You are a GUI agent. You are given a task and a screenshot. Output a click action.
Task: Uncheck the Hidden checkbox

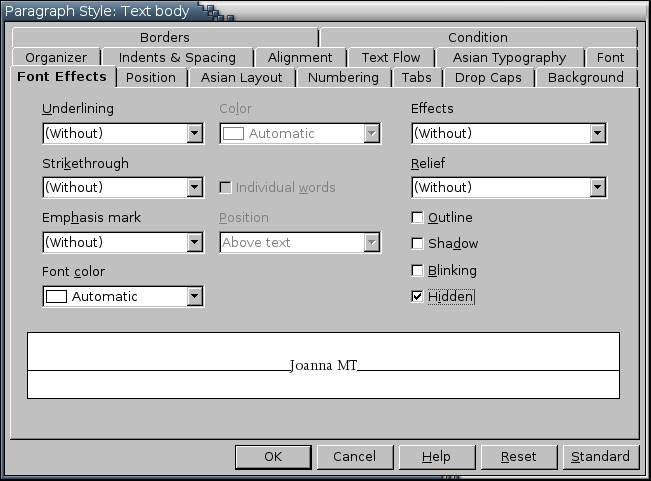[418, 297]
